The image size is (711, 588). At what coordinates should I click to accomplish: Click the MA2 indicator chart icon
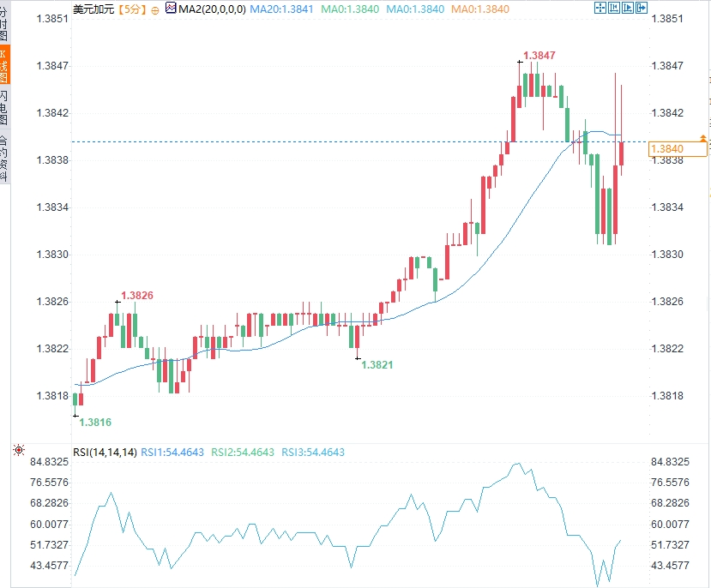(171, 9)
